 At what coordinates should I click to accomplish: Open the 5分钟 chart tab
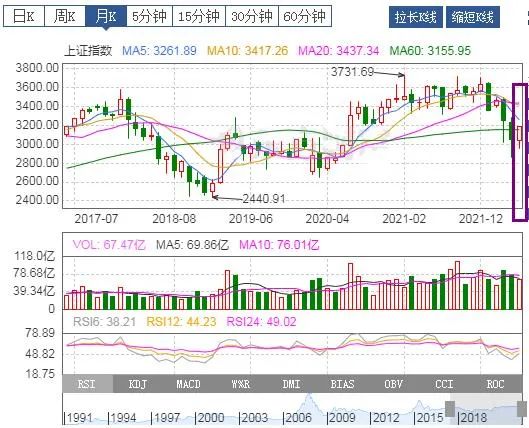(149, 16)
